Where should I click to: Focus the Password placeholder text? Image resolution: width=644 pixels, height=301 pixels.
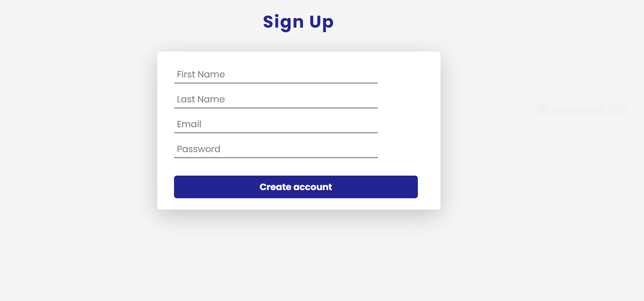coord(199,149)
